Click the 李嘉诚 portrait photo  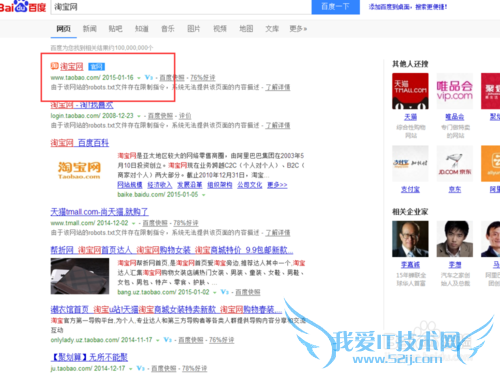[410, 239]
